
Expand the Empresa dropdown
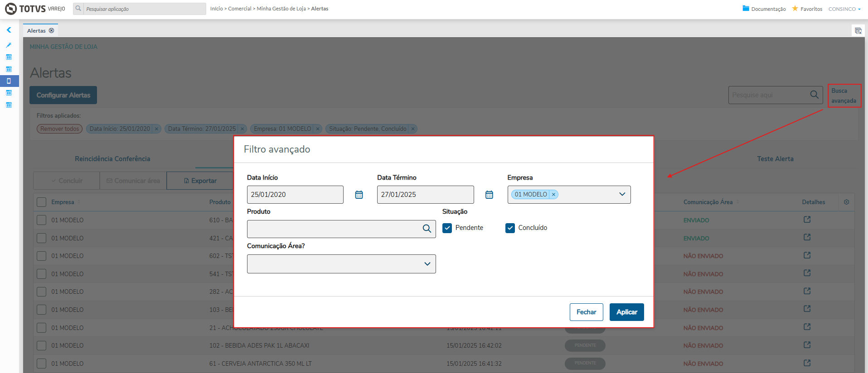(622, 194)
